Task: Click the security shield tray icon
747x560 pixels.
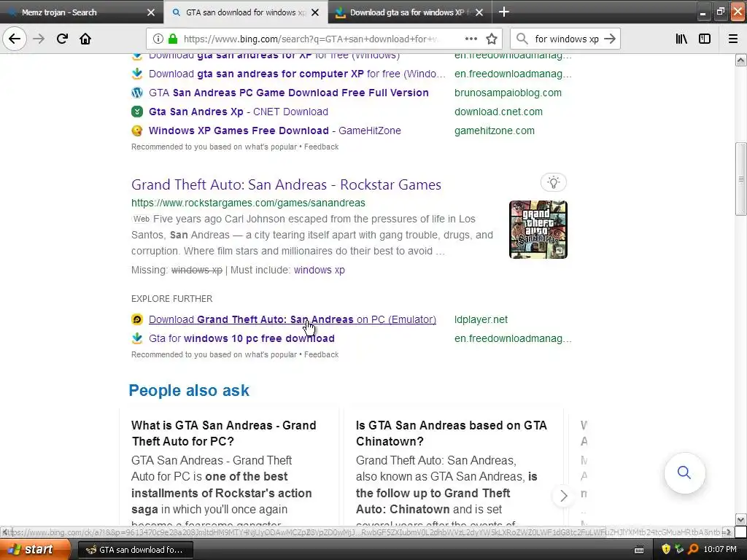Action: click(666, 550)
